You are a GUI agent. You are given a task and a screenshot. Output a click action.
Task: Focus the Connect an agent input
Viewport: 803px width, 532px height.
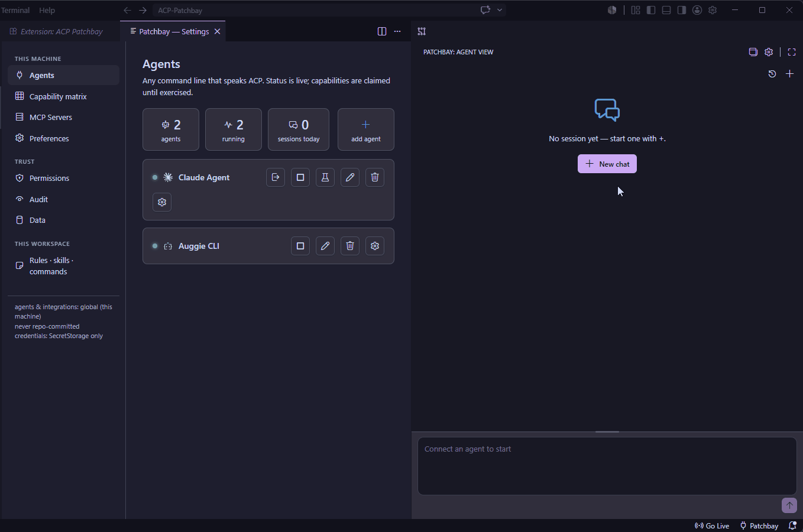point(607,466)
